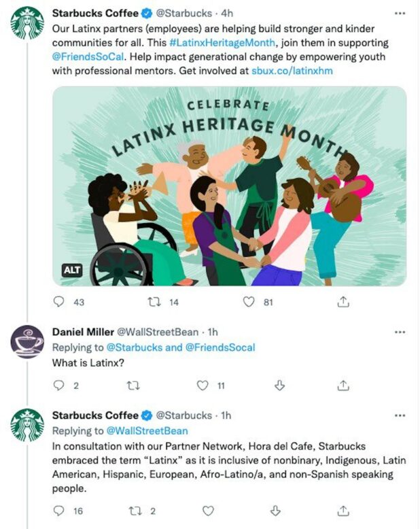Reply to Starbucks' Hora del Cafe answer
The height and width of the screenshot is (529, 420).
pos(59,511)
